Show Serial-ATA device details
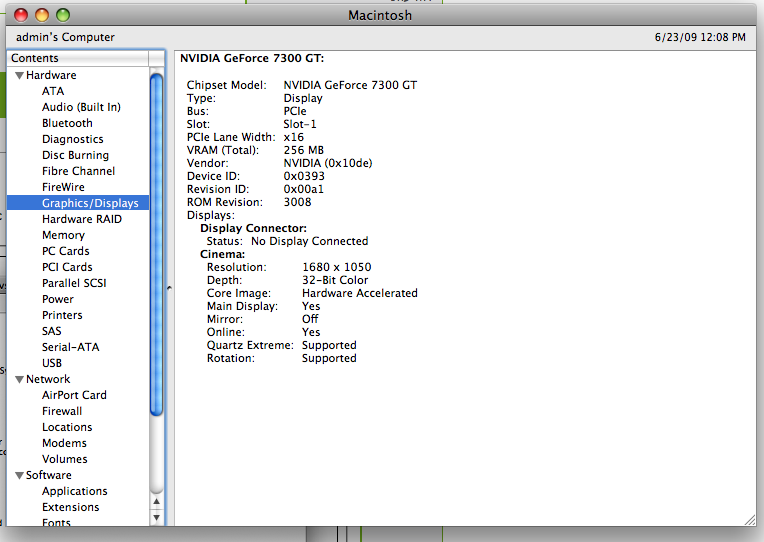Image resolution: width=764 pixels, height=542 pixels. pyautogui.click(x=70, y=347)
